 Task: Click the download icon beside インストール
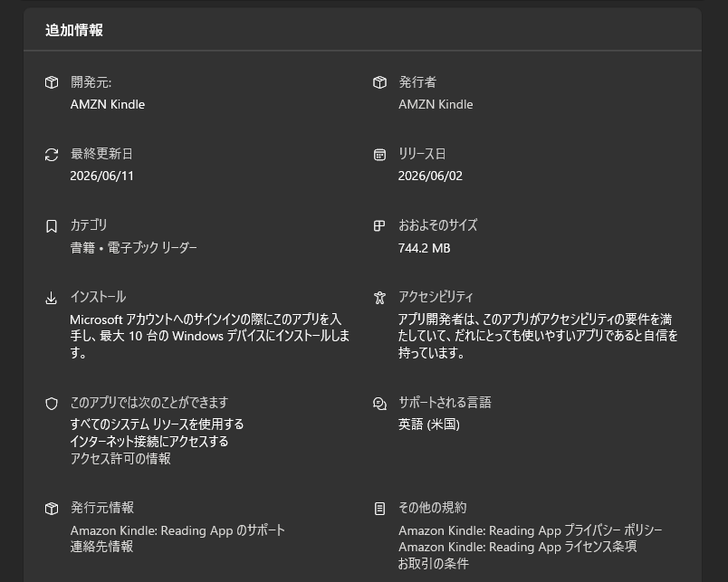[x=52, y=298]
